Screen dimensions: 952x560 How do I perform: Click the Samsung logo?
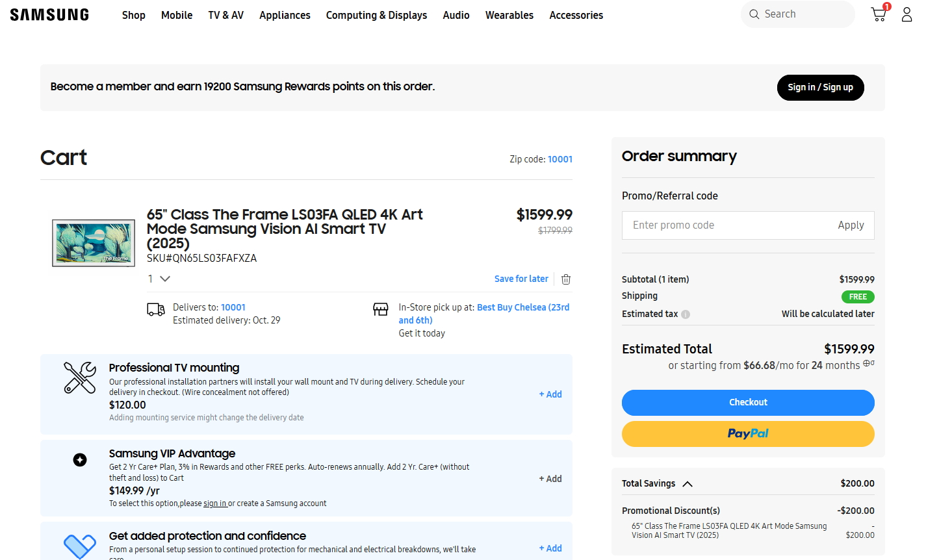tap(49, 15)
